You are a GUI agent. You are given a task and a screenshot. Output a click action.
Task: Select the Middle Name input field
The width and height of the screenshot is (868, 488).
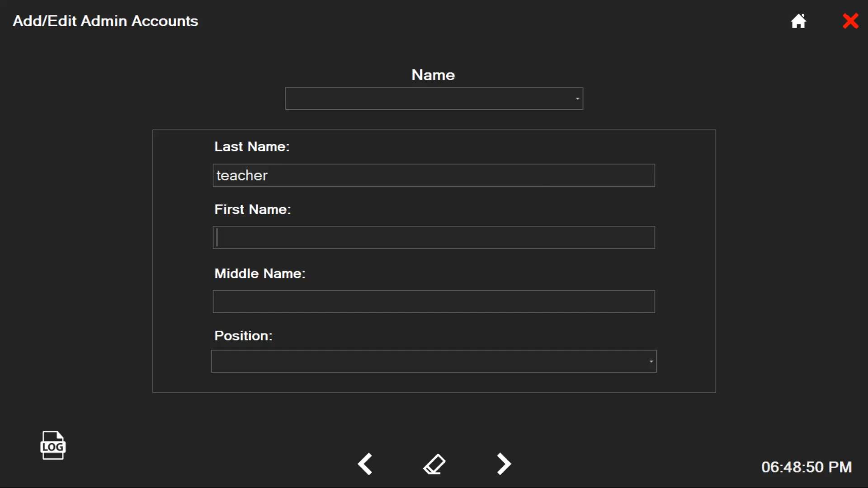(x=434, y=302)
